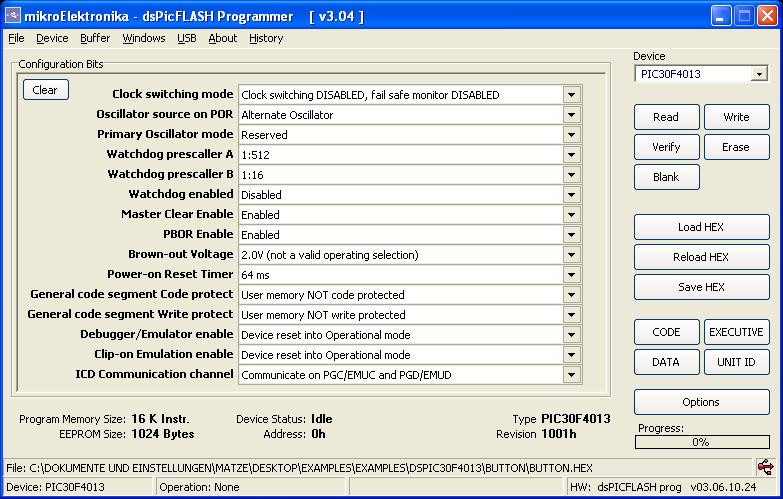
Task: Close the dsPicFLASH Programmer window
Action: coord(767,16)
